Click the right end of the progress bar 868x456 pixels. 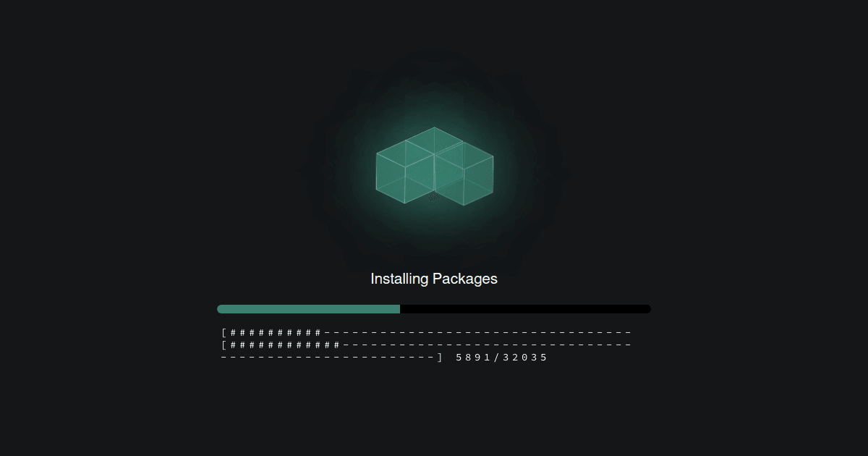point(647,309)
